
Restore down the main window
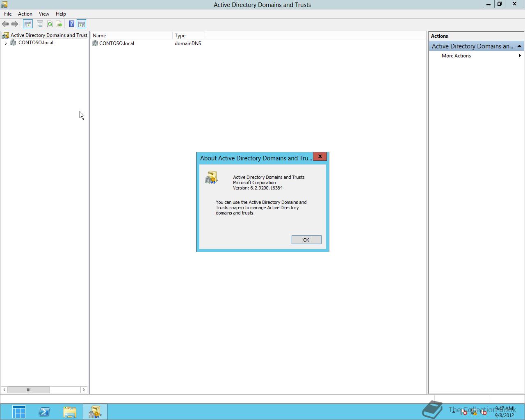pos(500,4)
